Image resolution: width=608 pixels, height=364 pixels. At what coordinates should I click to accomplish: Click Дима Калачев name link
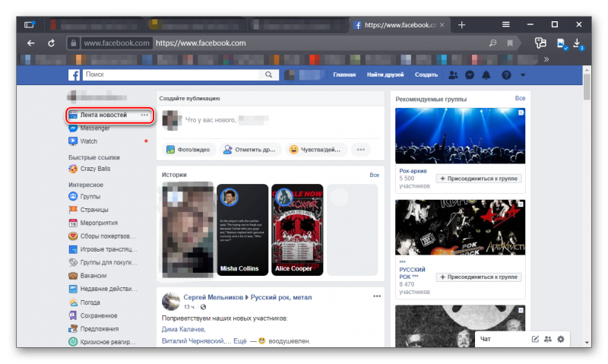pos(183,329)
